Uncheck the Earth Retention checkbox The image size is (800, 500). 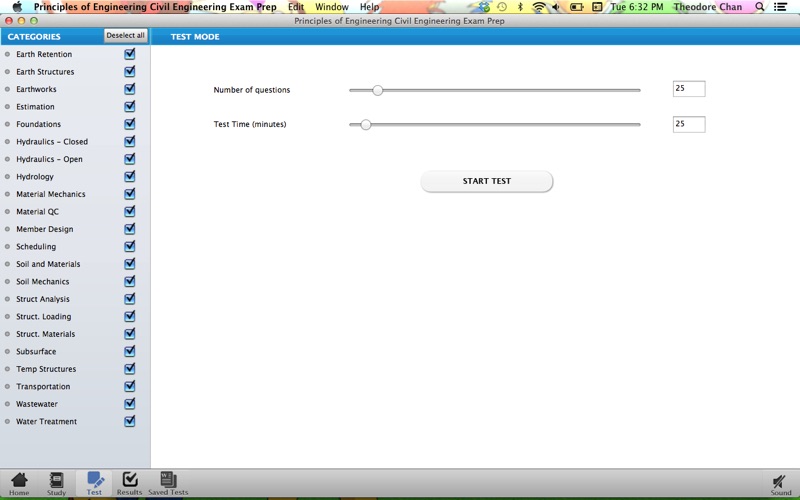[130, 54]
